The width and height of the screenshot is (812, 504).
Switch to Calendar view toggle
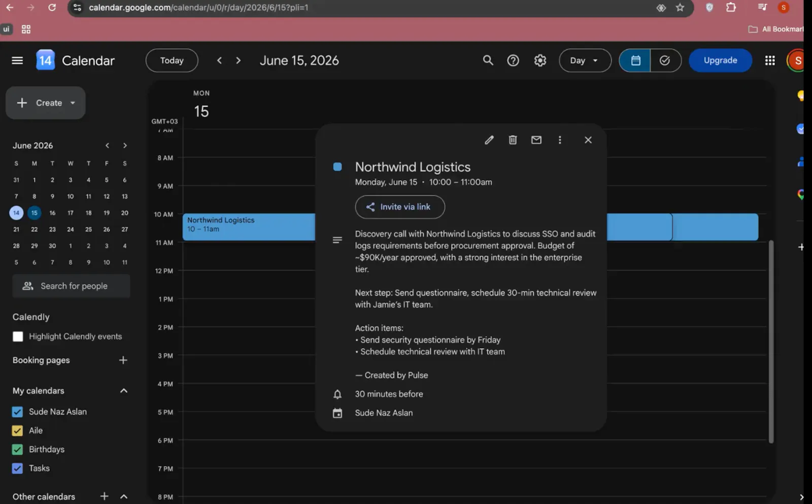635,60
